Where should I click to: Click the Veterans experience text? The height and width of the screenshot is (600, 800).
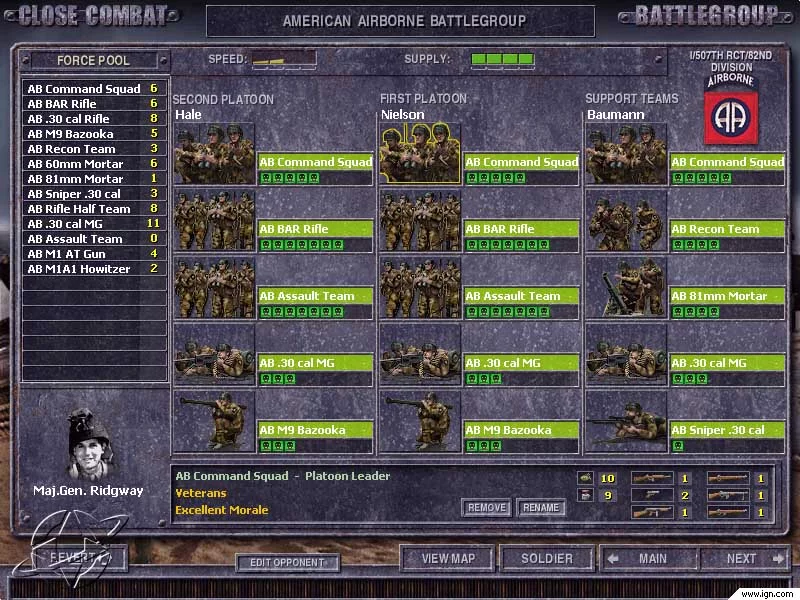coord(201,493)
